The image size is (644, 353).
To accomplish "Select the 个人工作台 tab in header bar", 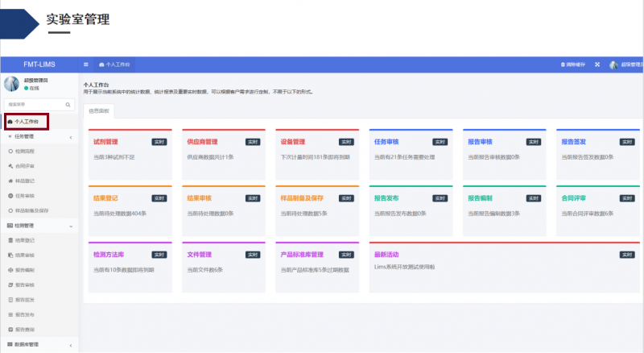I will click(114, 64).
